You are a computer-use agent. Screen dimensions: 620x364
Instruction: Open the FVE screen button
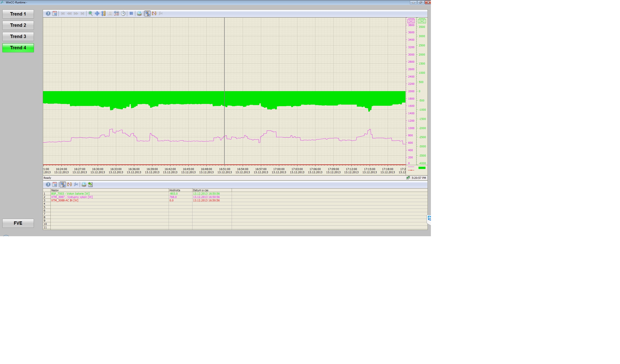18,223
